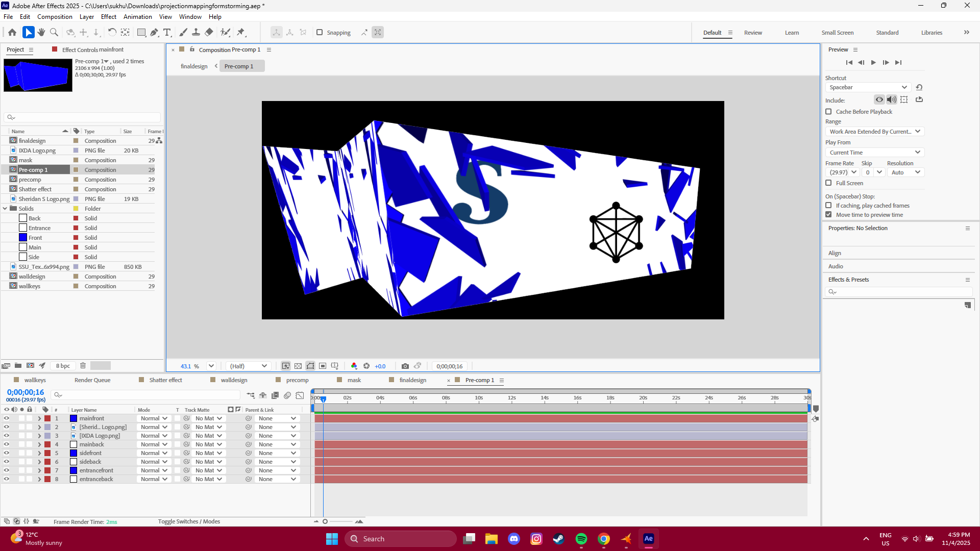Open the Play From dropdown

874,152
